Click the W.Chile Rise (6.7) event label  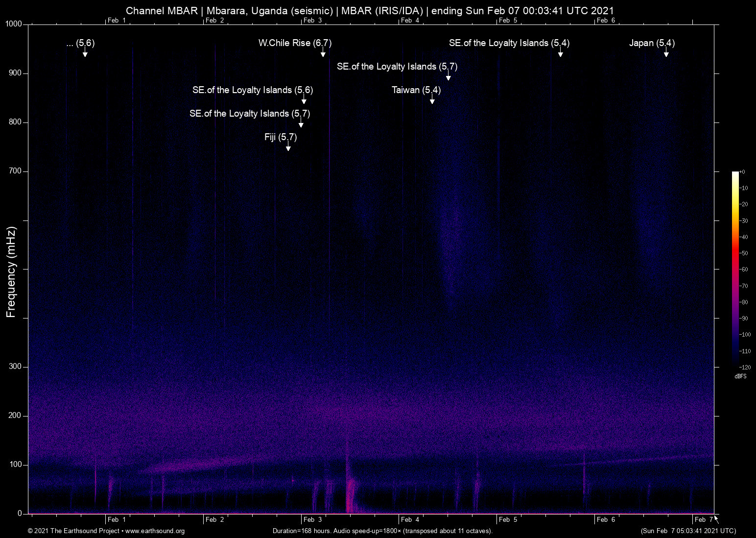pyautogui.click(x=295, y=43)
